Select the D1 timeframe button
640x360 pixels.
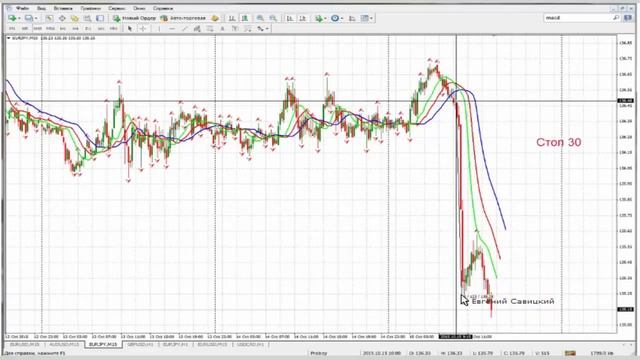point(88,29)
